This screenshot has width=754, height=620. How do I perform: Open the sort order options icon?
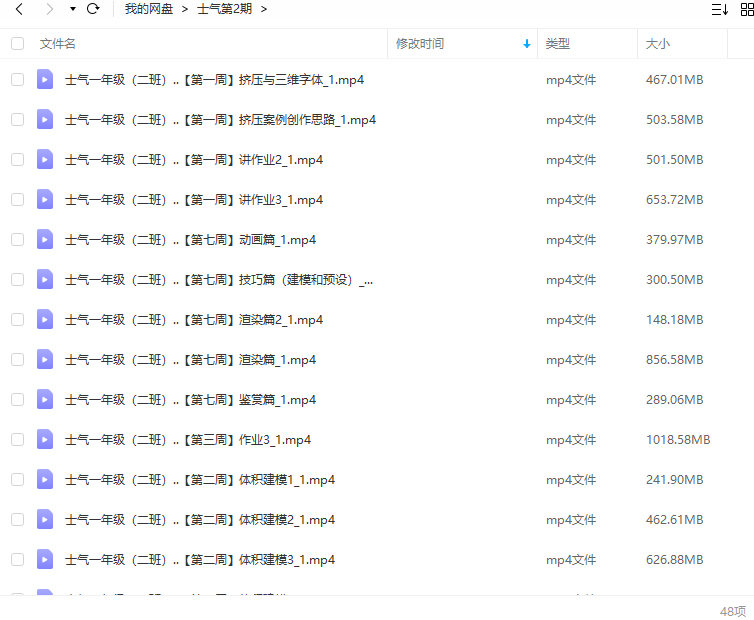719,9
